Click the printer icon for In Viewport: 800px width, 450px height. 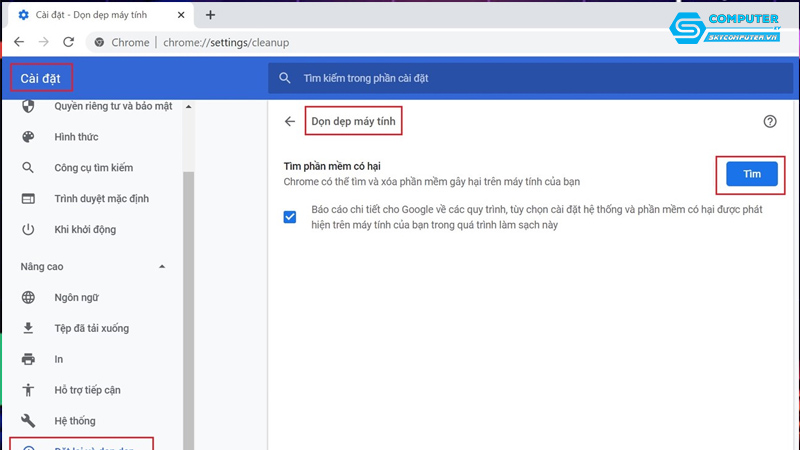coord(28,359)
